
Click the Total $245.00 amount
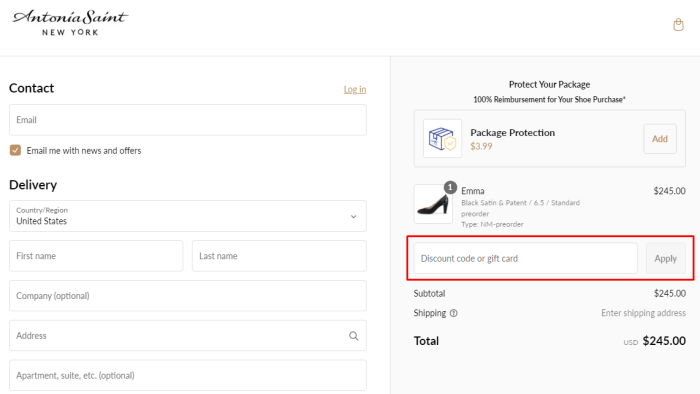tap(664, 341)
